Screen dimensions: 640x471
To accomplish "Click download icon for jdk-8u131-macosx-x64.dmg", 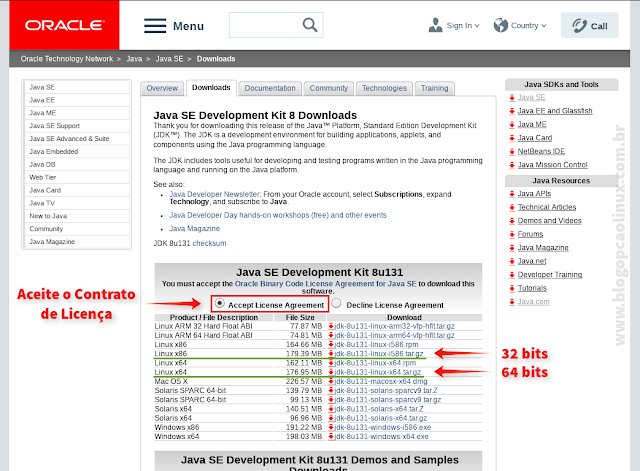I will (331, 381).
